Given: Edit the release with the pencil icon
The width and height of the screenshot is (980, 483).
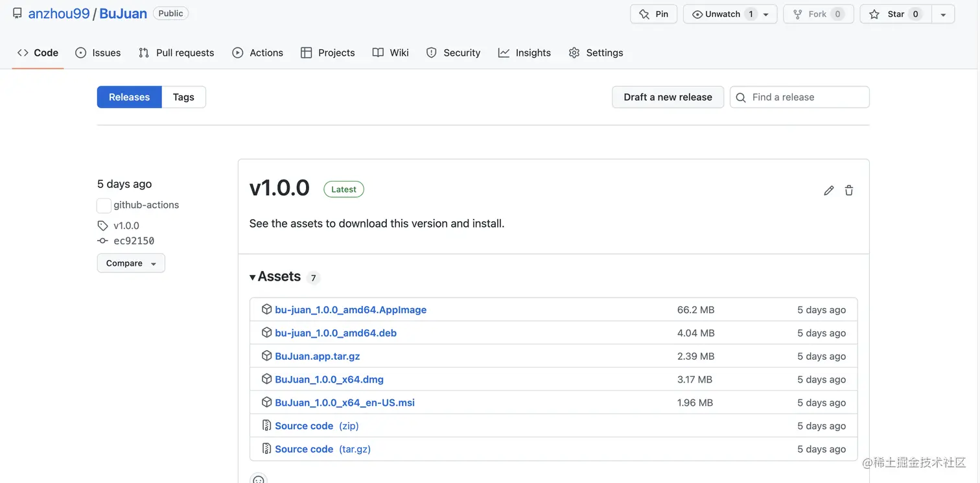Looking at the screenshot, I should (828, 191).
